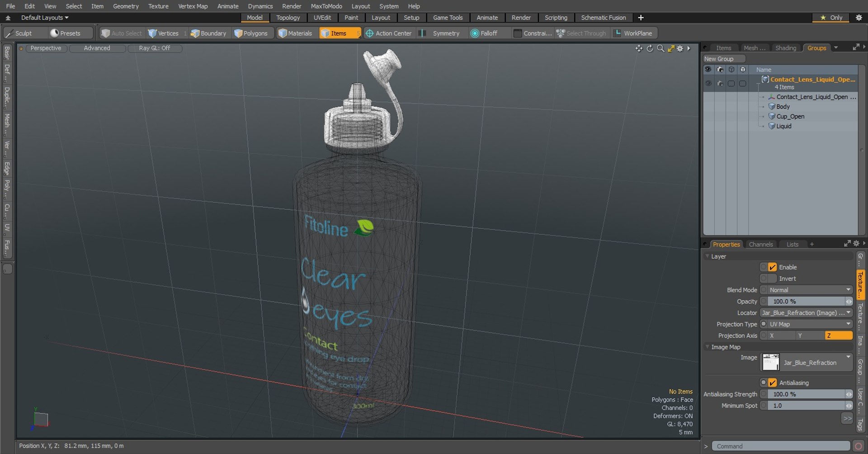Open the viewport settings gear

680,48
